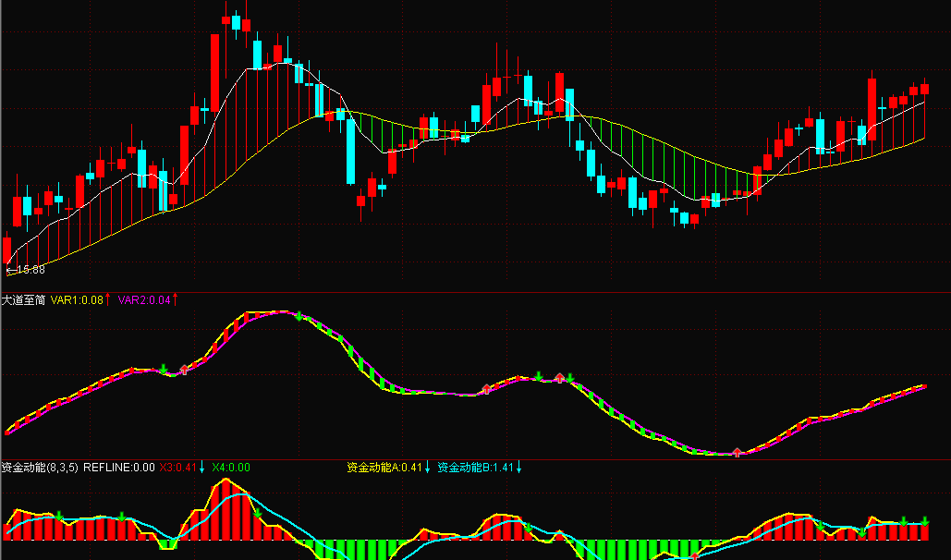Click the ←15.68 low price marker
Screen dimensions: 951x560
pyautogui.click(x=25, y=270)
